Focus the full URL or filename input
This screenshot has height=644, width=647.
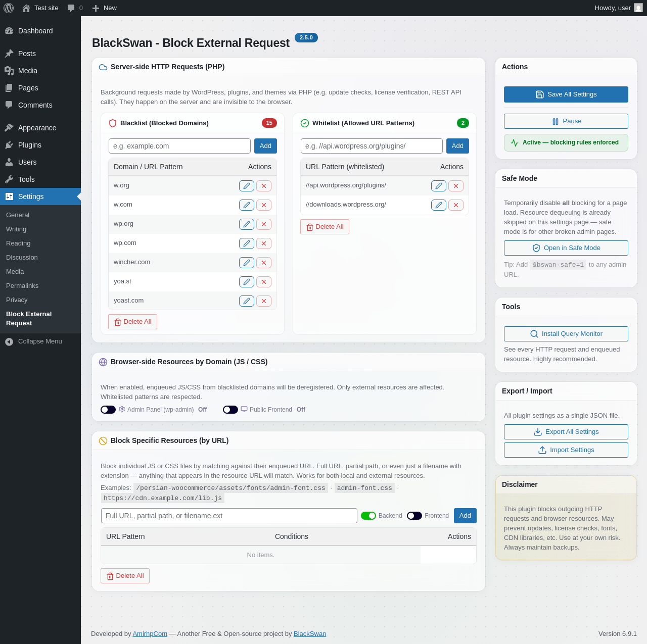(x=229, y=516)
